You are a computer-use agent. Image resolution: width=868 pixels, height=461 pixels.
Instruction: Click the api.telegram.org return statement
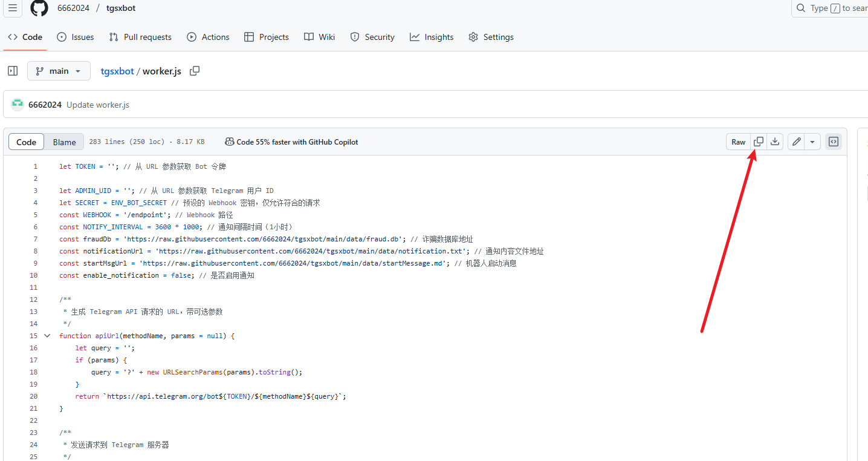210,396
